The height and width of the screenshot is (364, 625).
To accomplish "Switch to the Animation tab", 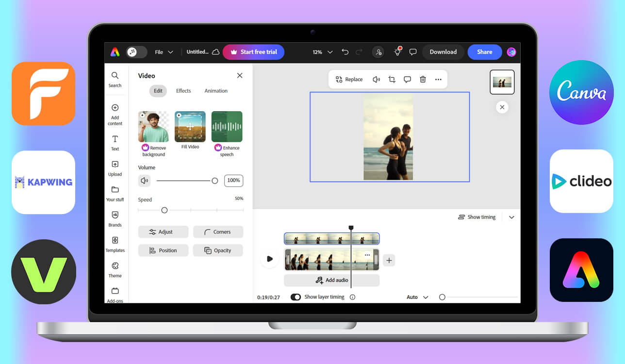I will pyautogui.click(x=216, y=91).
